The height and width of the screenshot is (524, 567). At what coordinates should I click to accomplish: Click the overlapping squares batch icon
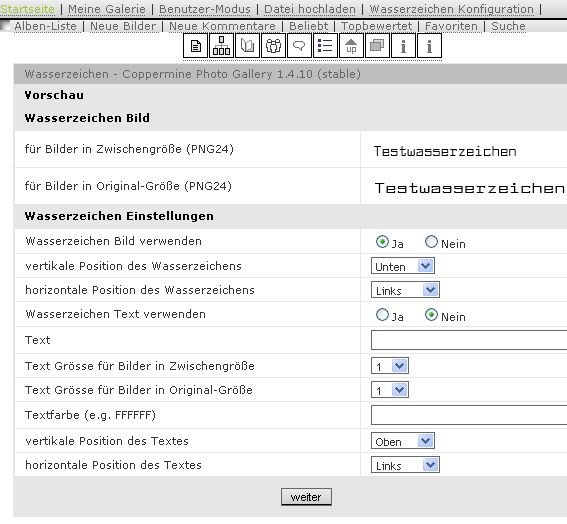(377, 46)
